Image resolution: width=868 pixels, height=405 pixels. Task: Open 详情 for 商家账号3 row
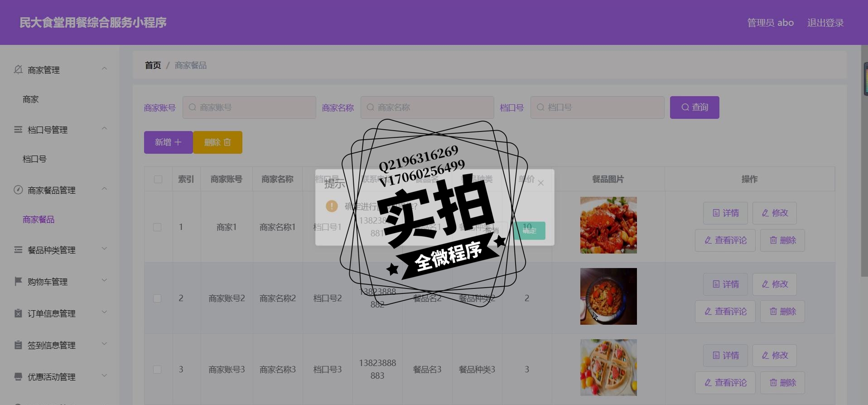[725, 356]
